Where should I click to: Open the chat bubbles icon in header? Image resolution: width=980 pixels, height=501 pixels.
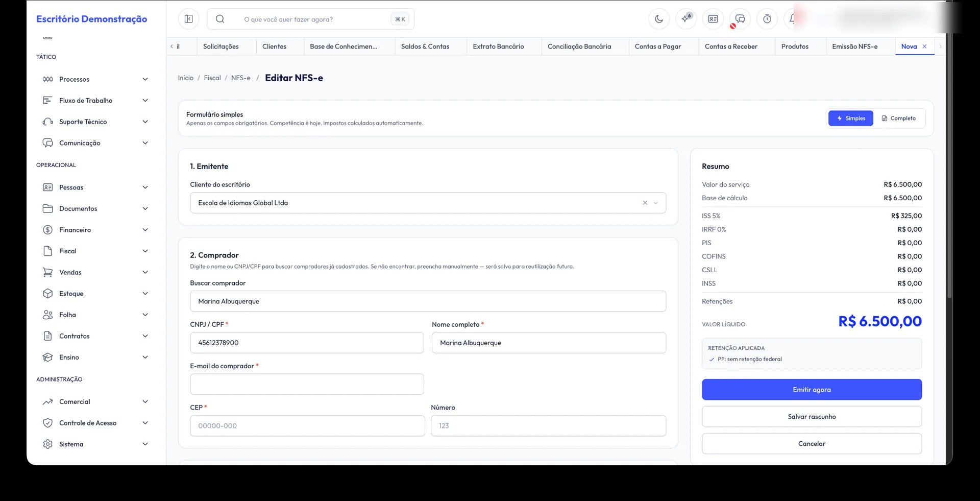(x=740, y=19)
